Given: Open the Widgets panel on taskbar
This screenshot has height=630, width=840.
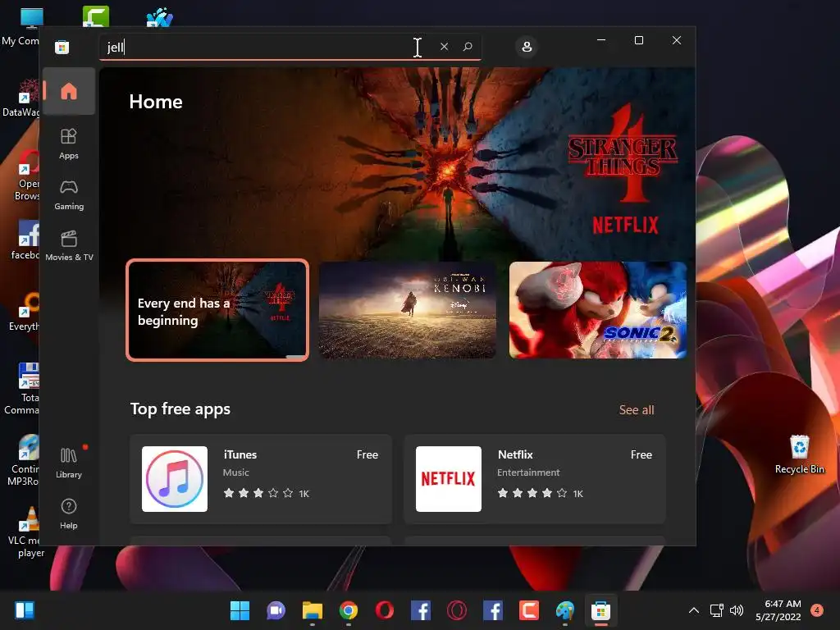Looking at the screenshot, I should coord(25,610).
